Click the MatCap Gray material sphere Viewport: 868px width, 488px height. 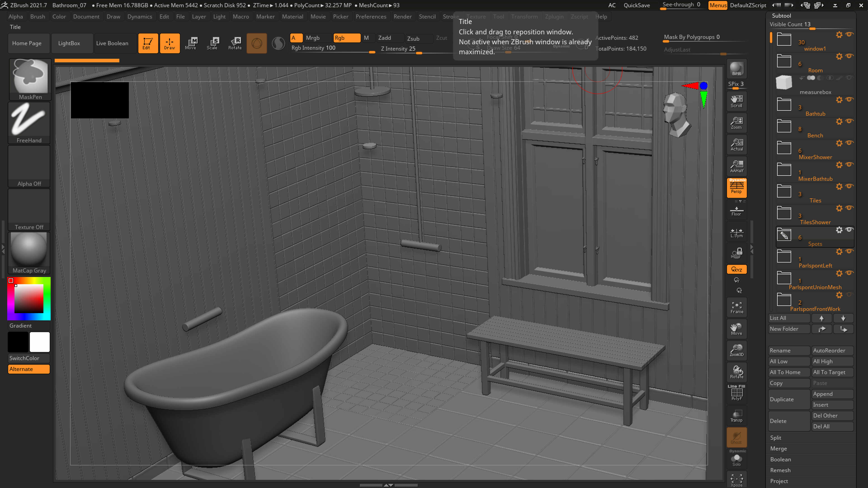pyautogui.click(x=29, y=253)
